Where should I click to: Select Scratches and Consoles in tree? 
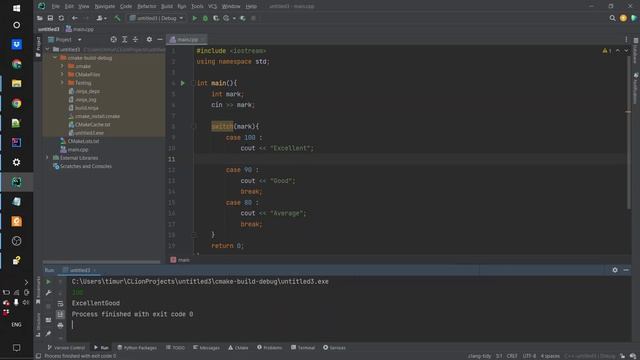coord(82,167)
